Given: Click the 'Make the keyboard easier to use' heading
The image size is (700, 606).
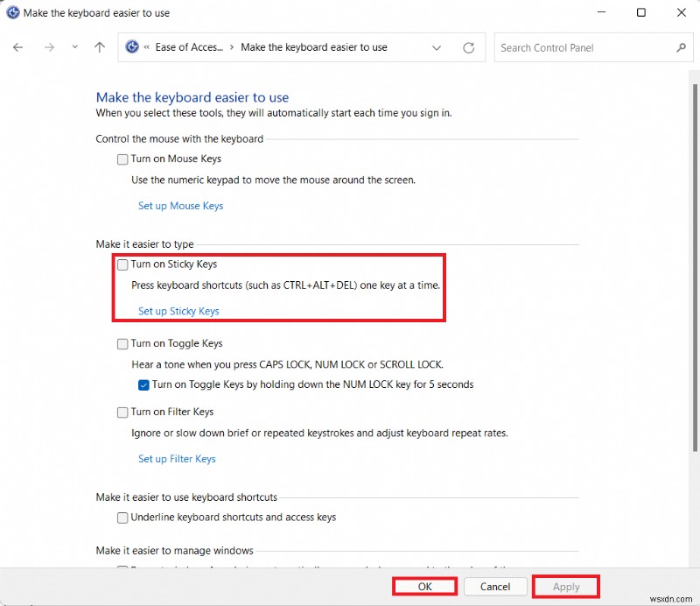Looking at the screenshot, I should point(192,97).
